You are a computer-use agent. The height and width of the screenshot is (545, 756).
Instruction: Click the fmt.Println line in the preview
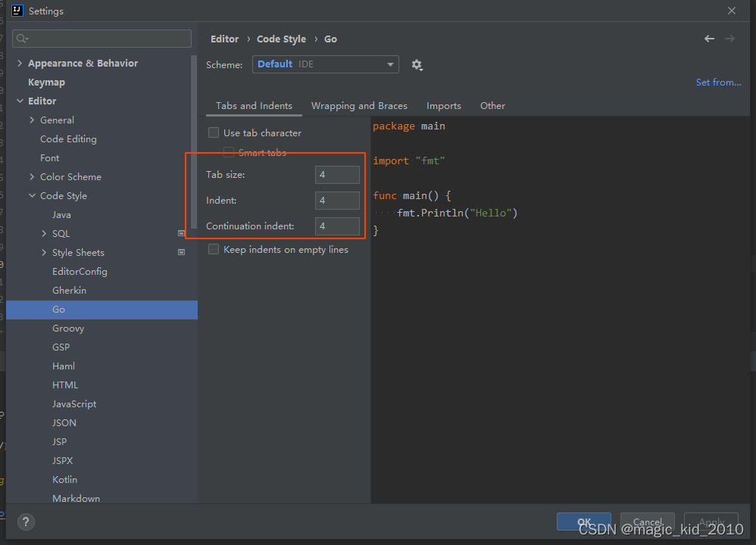457,213
